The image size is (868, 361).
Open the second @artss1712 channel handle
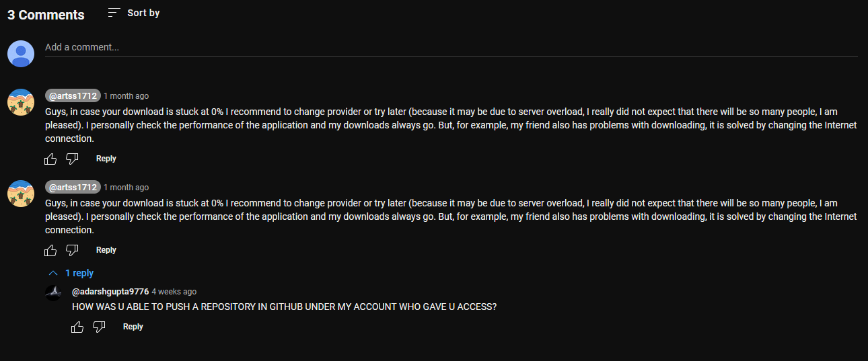tap(73, 188)
